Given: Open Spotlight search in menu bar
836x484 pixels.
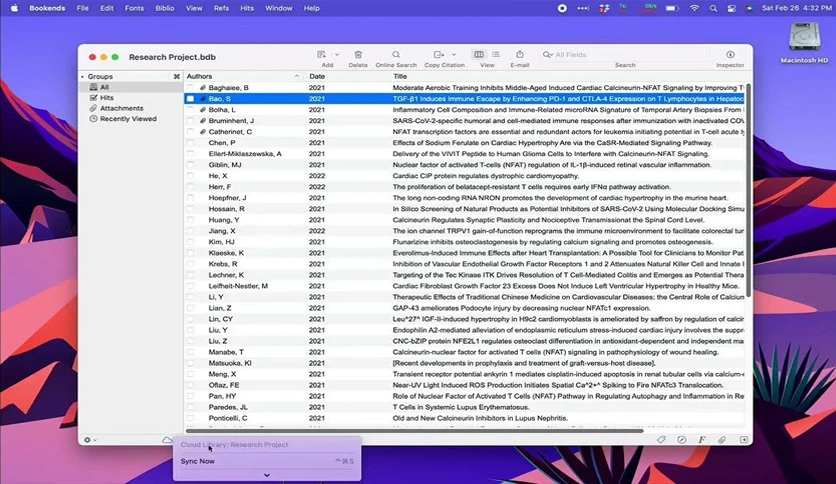Looking at the screenshot, I should click(x=713, y=8).
